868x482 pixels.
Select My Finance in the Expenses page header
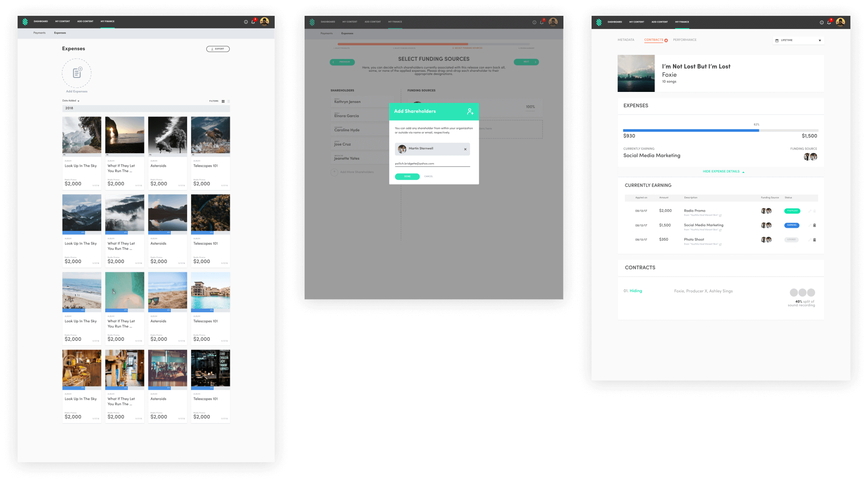(x=107, y=21)
